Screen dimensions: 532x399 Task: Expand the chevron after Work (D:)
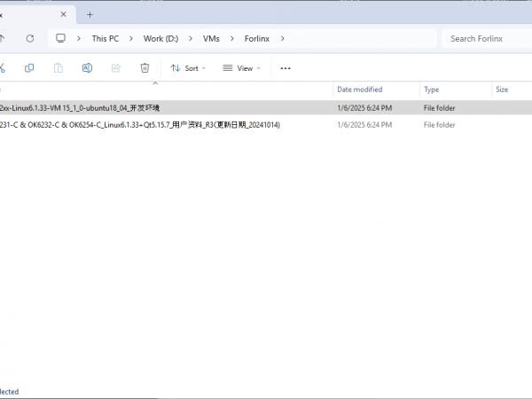pos(191,39)
